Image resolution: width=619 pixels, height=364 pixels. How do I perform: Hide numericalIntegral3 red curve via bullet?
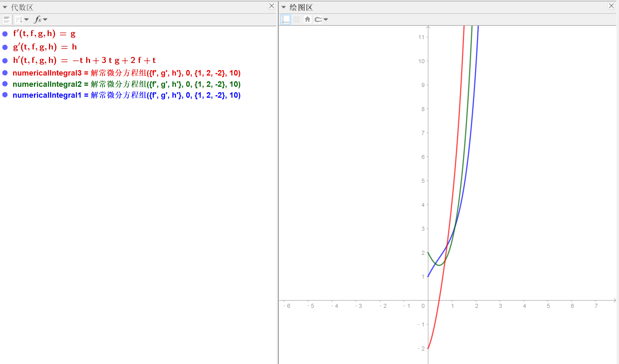(5, 73)
